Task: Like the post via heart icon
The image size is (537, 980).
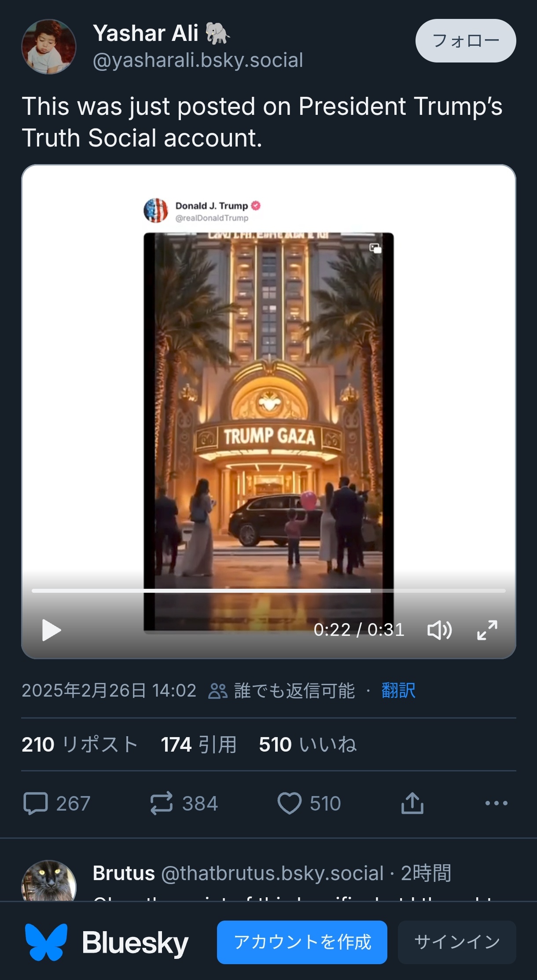Action: click(x=309, y=804)
